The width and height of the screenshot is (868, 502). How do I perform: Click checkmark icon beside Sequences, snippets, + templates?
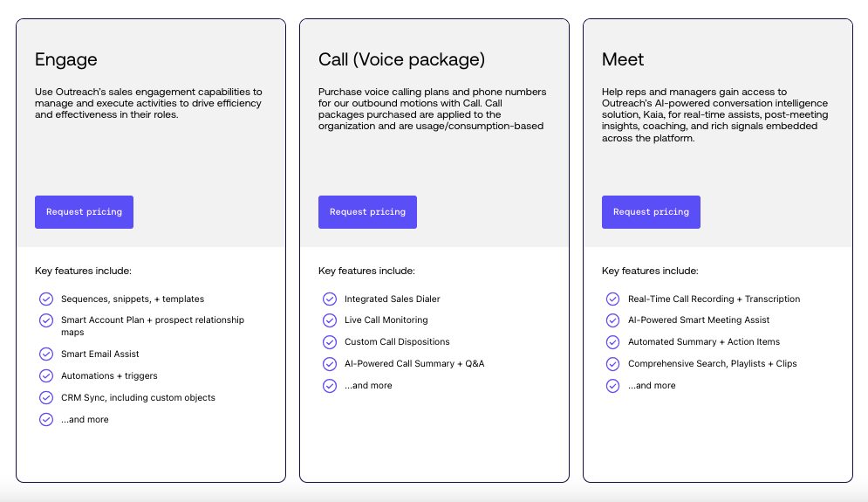coord(46,299)
